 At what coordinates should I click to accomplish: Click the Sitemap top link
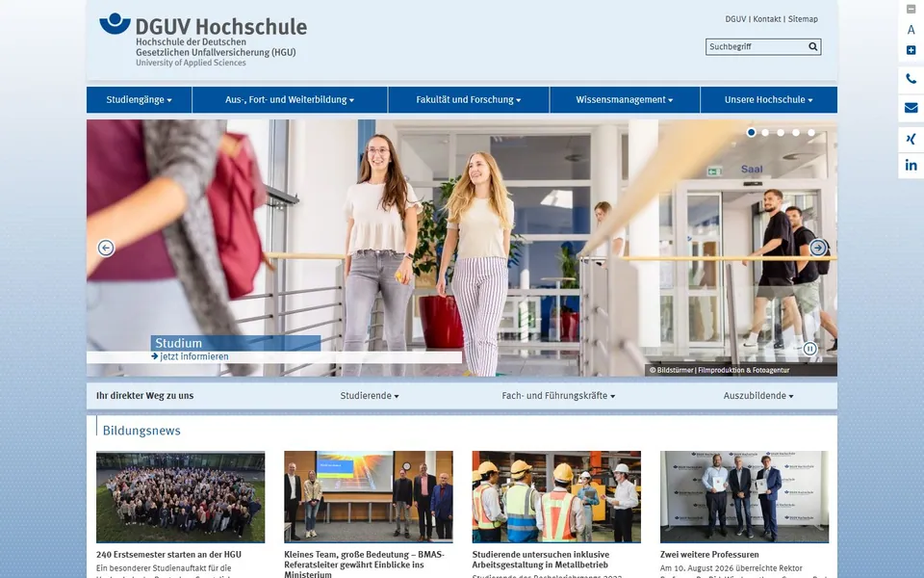point(803,19)
